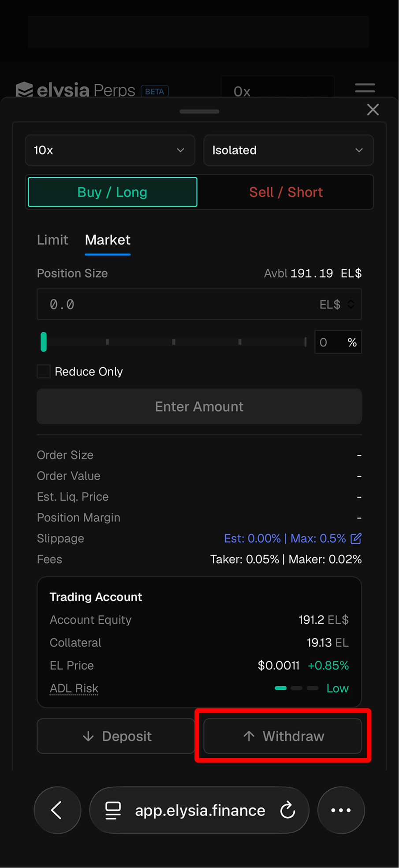The image size is (399, 868).
Task: Click the panel drag handle bar
Action: (x=199, y=112)
